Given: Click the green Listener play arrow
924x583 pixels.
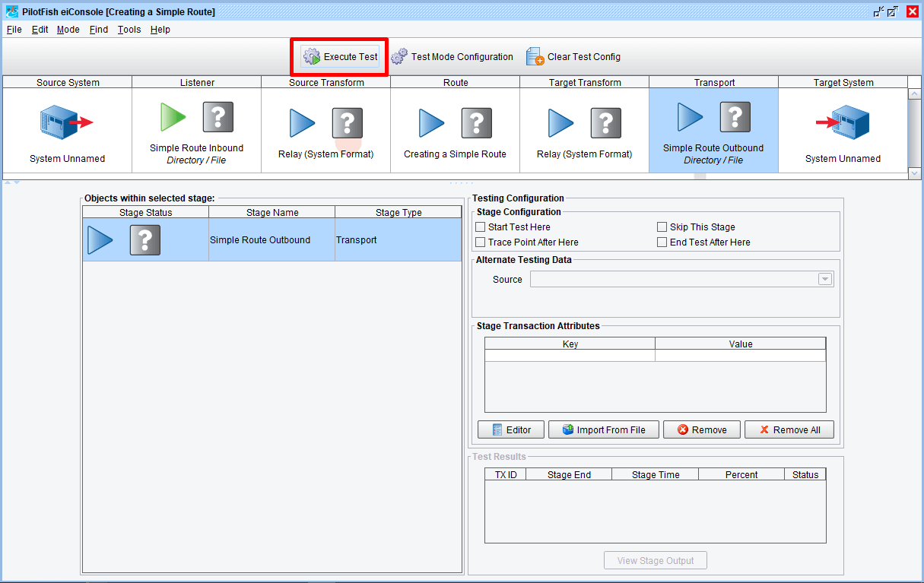Looking at the screenshot, I should tap(173, 117).
